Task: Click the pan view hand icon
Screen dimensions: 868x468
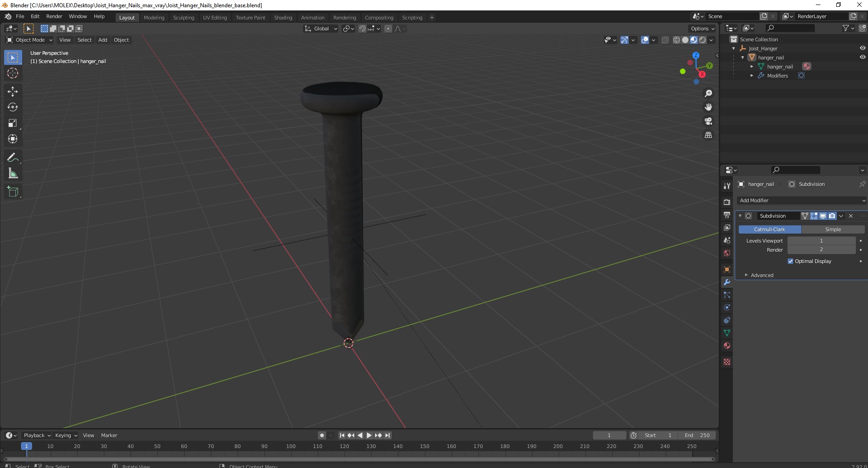Action: pyautogui.click(x=708, y=107)
